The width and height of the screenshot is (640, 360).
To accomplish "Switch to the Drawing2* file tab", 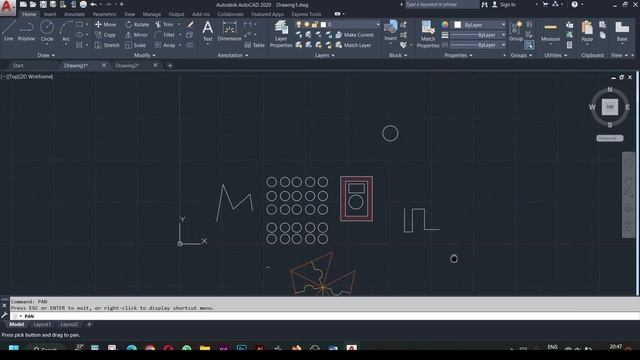I will coord(127,65).
